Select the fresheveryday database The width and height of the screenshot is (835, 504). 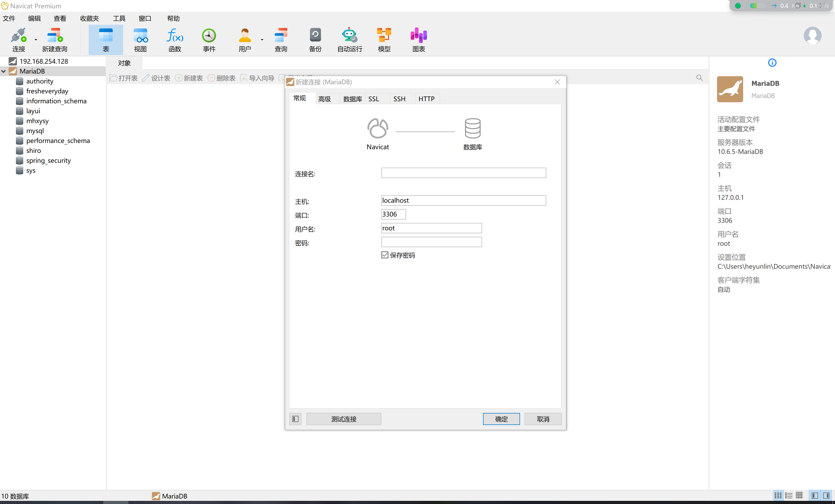point(47,91)
